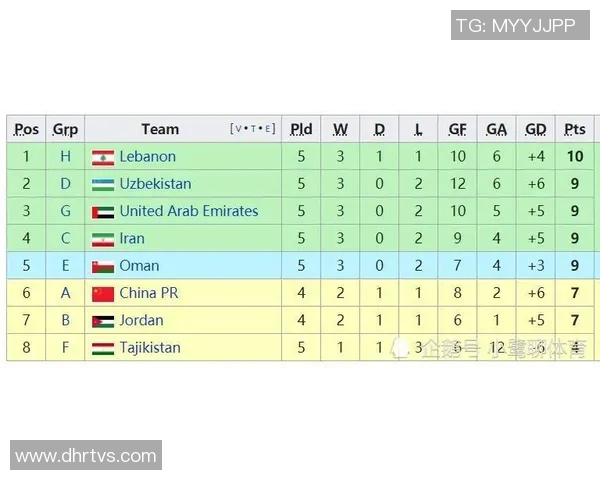Go to the Tajikistan team page
This screenshot has height=480, width=600.
(x=150, y=348)
